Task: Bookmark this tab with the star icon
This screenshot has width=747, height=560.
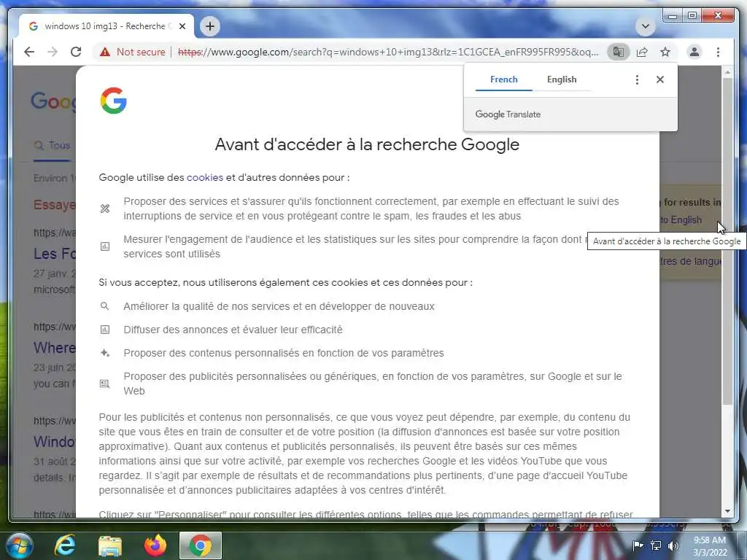Action: click(665, 52)
